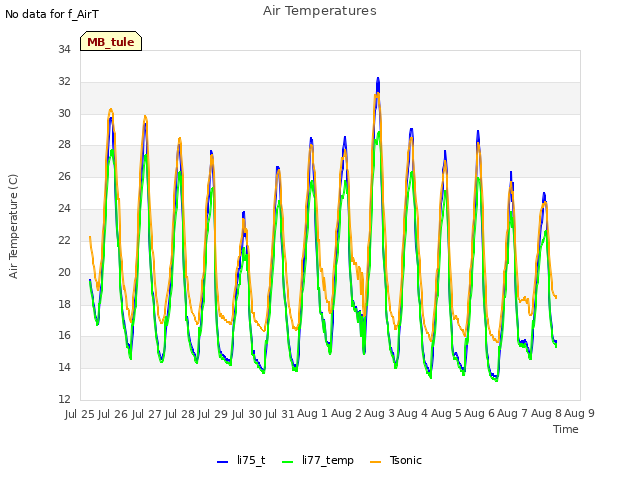The width and height of the screenshot is (640, 480).
Task: Click the 'Aug 6' x-axis tick label
Action: coord(480,413)
